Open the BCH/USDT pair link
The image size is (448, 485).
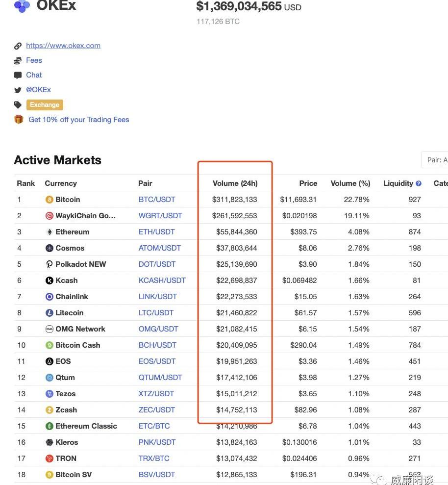click(158, 345)
